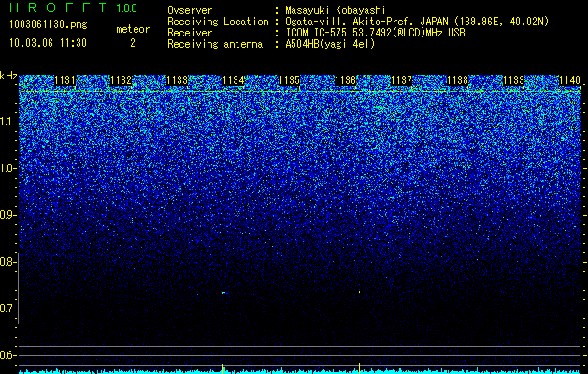Click the HROFFT program title

[x=58, y=7]
